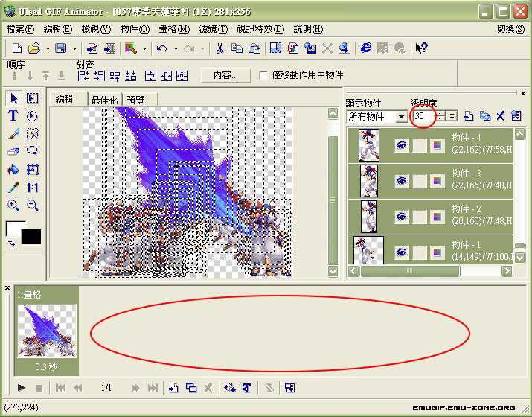Click the Align Left icon

click(x=83, y=76)
